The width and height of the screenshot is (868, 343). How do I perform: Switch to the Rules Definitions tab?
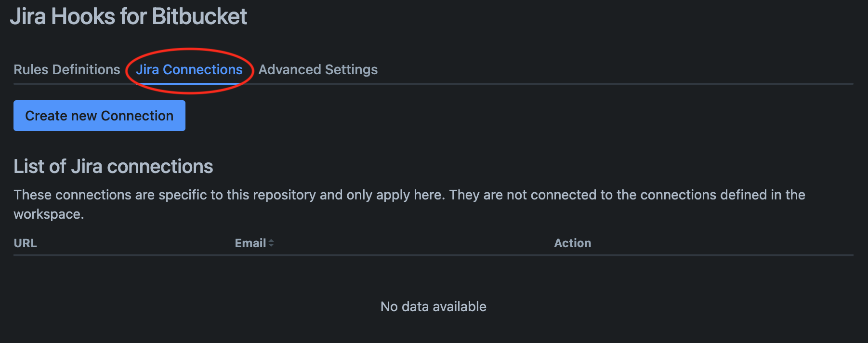[x=66, y=69]
